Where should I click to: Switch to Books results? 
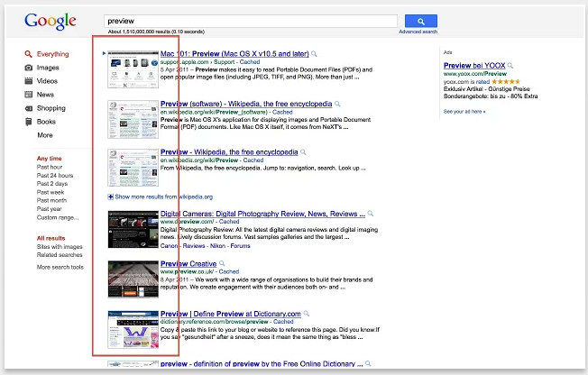[x=46, y=122]
